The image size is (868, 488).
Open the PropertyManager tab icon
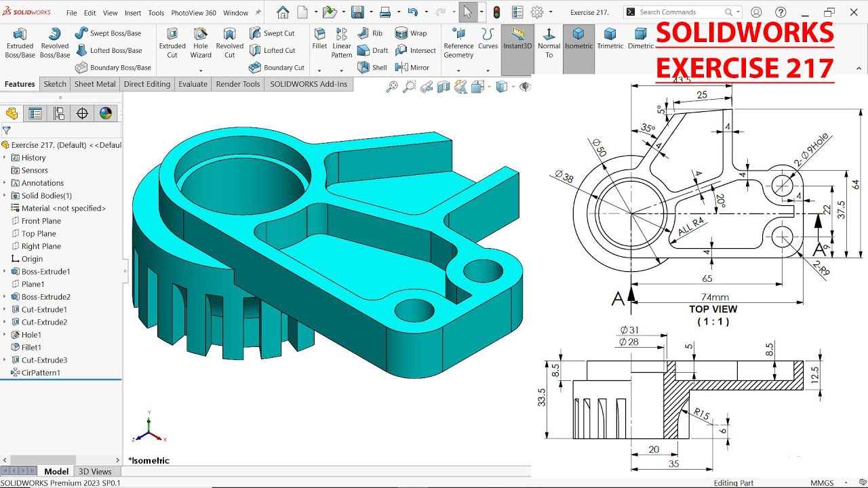[x=35, y=113]
